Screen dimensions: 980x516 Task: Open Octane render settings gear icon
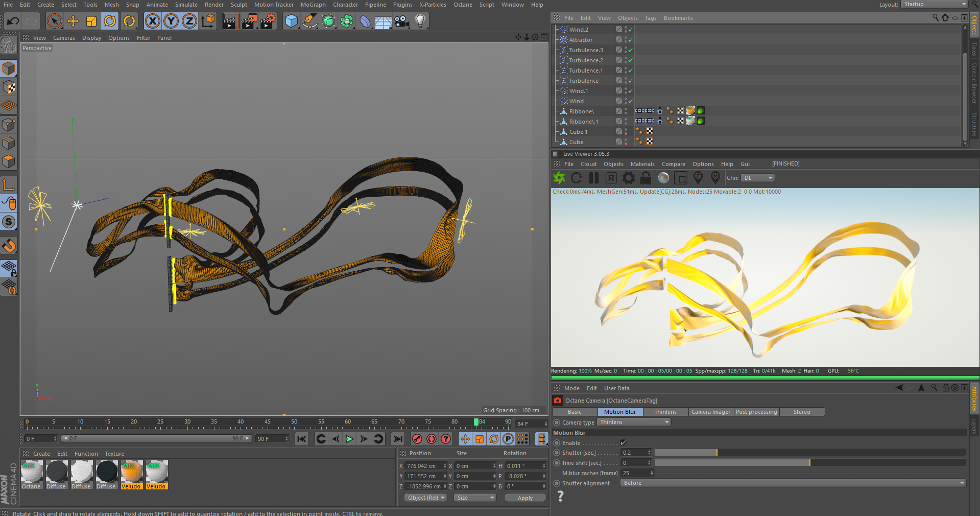[629, 178]
